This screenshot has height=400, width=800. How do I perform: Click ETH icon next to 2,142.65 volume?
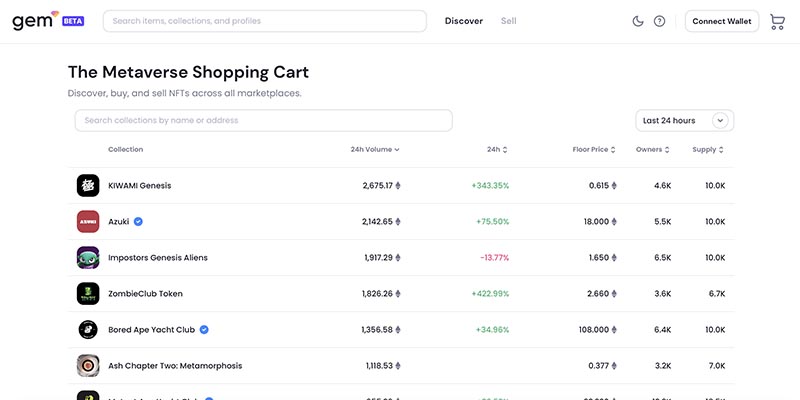398,221
